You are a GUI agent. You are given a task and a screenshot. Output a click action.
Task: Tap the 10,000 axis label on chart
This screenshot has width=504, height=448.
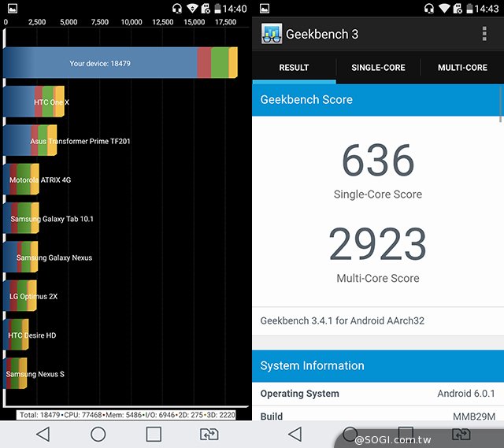point(132,22)
